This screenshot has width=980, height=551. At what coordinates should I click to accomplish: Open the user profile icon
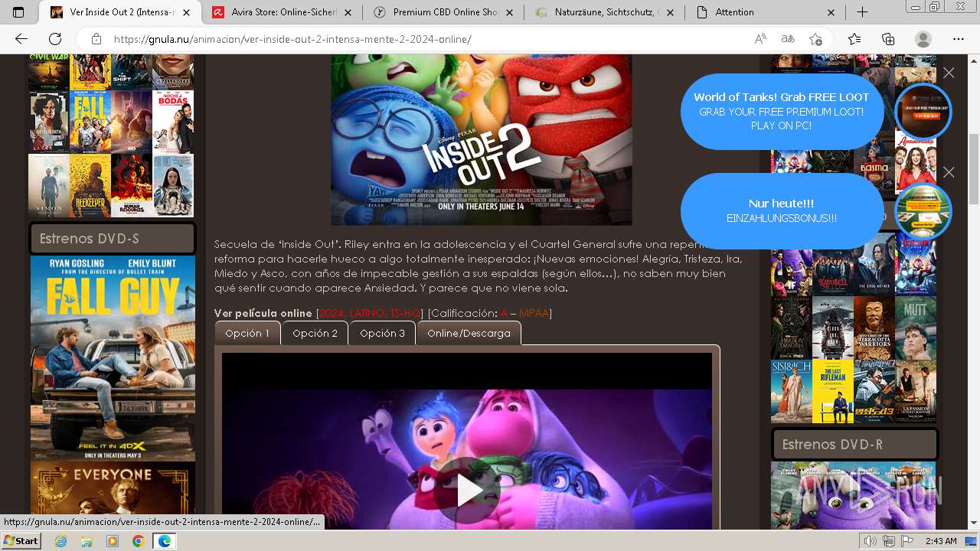pyautogui.click(x=923, y=39)
